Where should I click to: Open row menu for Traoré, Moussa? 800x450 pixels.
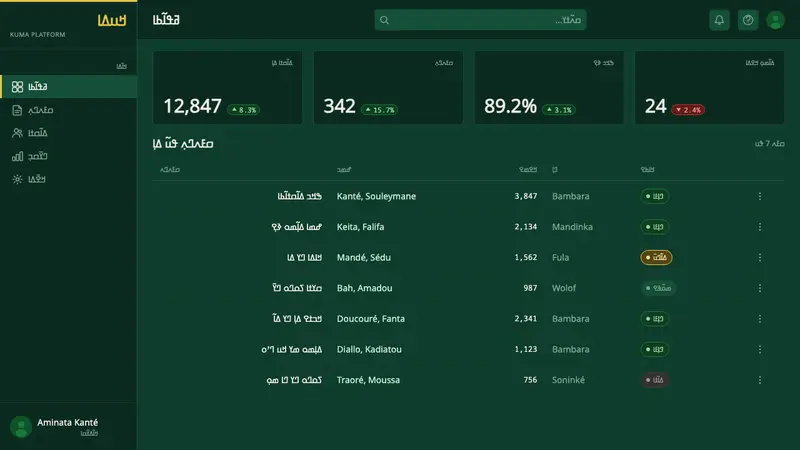click(760, 380)
